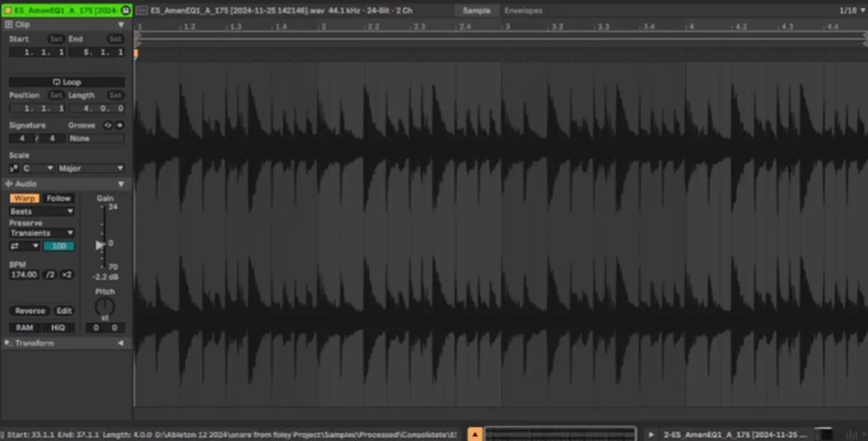Open the Preserve Transients dropdown
The image size is (868, 441).
pyautogui.click(x=41, y=233)
